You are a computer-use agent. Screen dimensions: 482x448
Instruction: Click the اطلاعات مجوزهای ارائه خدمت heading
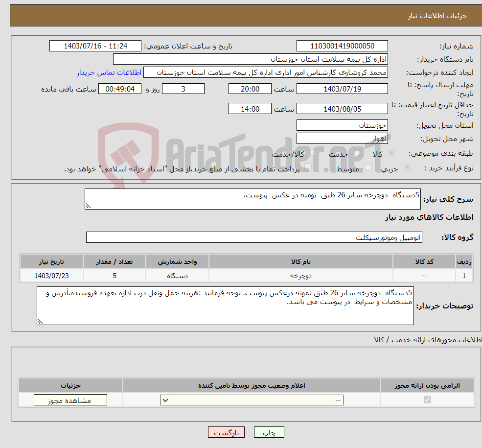(428, 340)
